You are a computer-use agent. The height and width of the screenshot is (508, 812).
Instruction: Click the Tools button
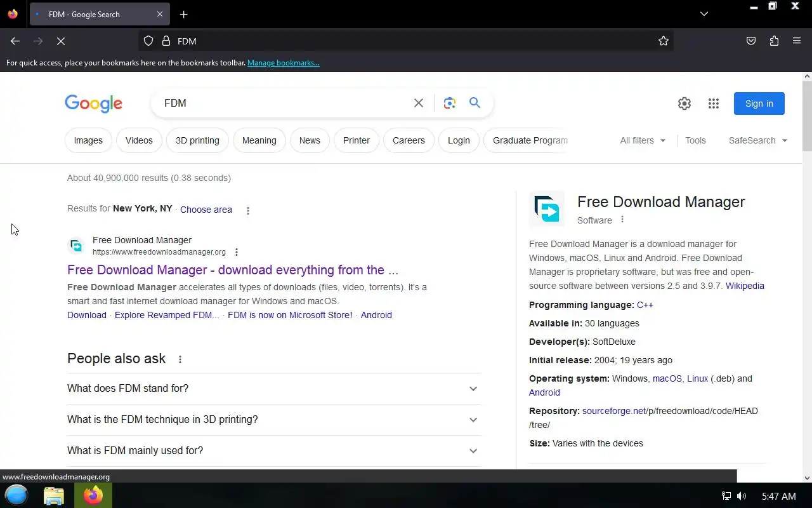[x=695, y=140]
